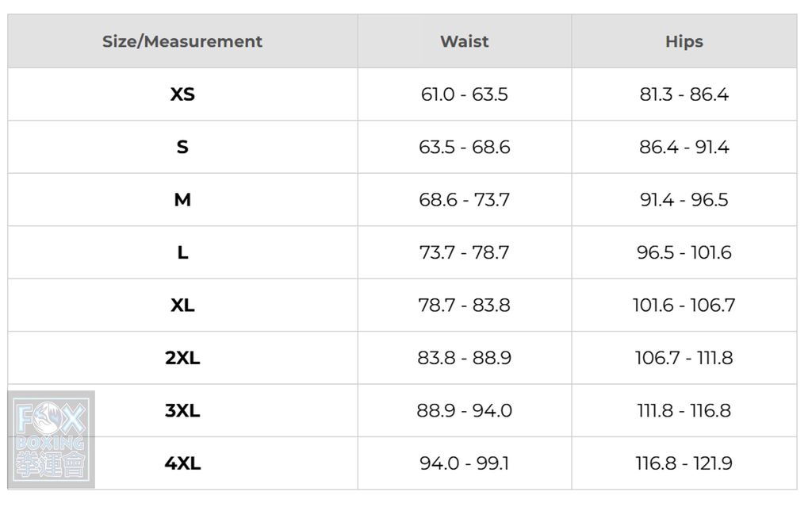Screen dimensions: 812x511
Task: Click the XL size label
Action: [x=182, y=305]
